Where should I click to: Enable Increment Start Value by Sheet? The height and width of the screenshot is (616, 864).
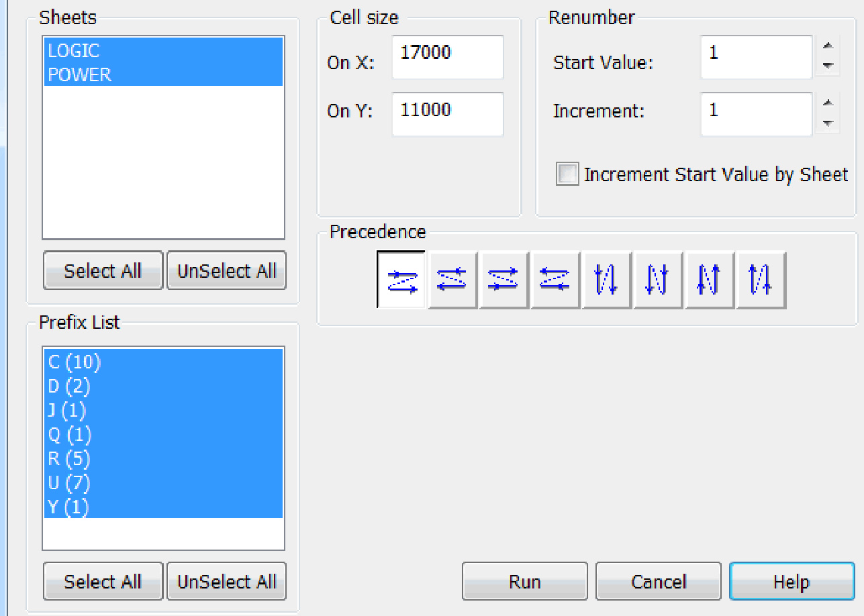[567, 174]
